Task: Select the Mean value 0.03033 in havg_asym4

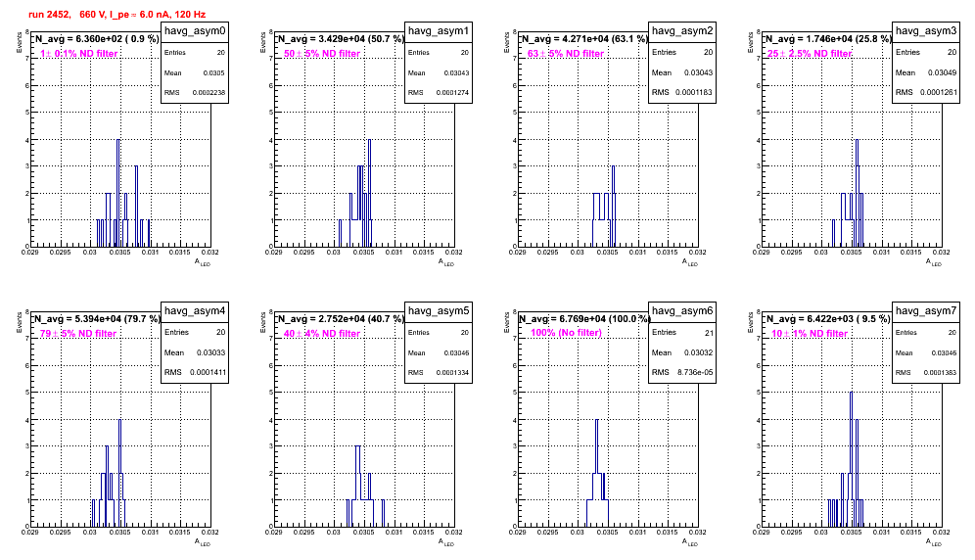Action: (210, 352)
